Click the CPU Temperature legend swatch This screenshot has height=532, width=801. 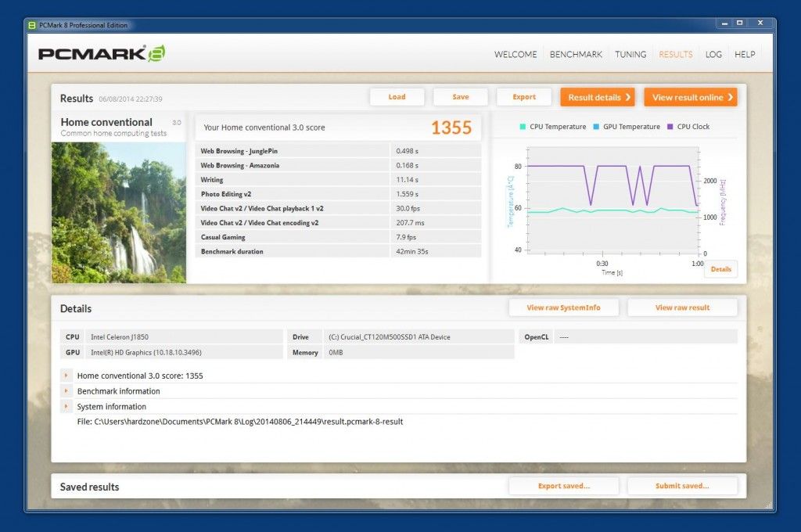tap(523, 127)
